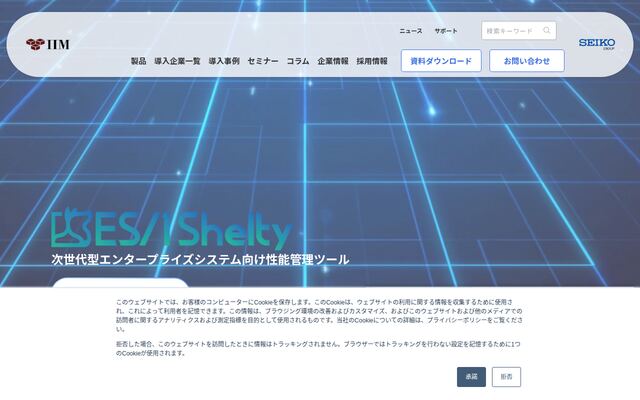
Task: Click the 資料ダウンロード button
Action: [x=441, y=61]
